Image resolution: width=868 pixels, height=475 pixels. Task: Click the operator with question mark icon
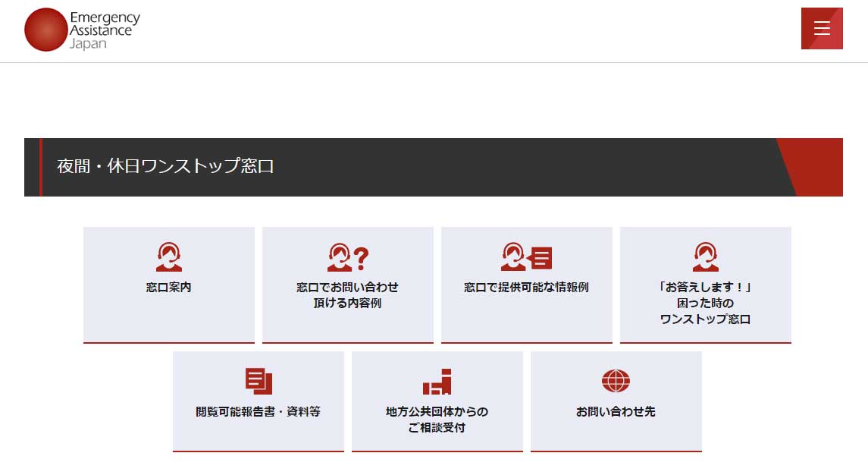(x=347, y=257)
